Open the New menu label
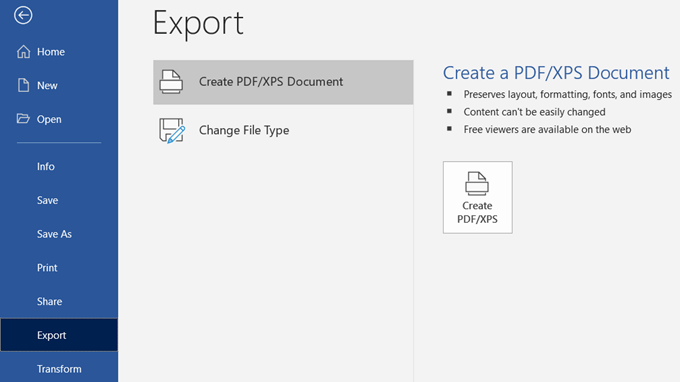Image resolution: width=680 pixels, height=382 pixels. click(x=47, y=86)
